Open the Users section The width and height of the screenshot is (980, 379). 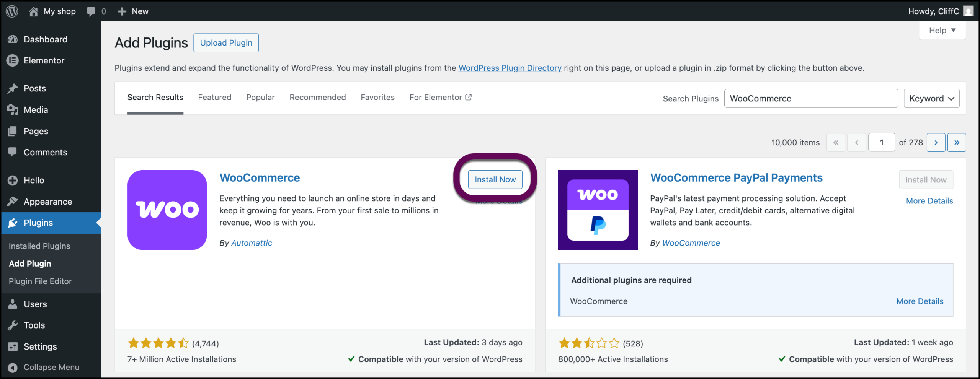click(35, 304)
